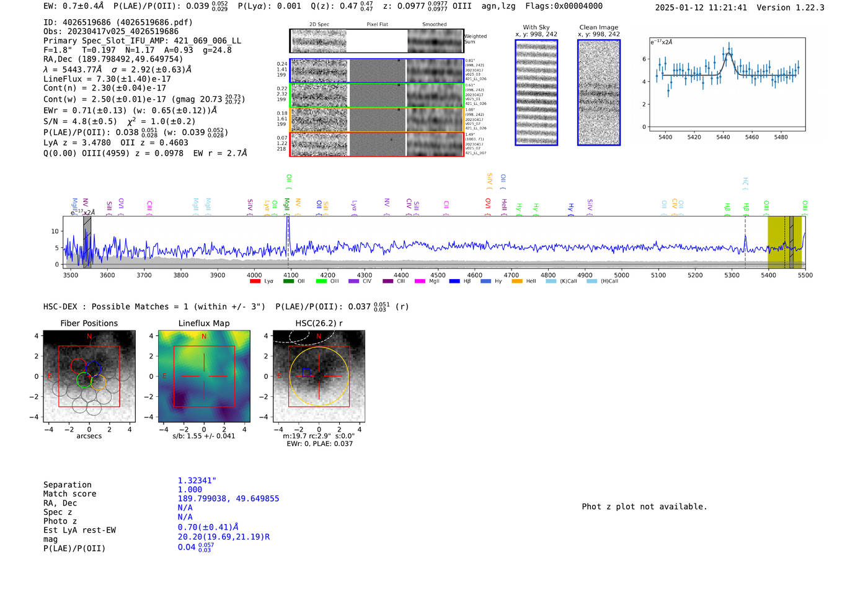Click the MgII magenta legend swatch
The height and width of the screenshot is (591, 868).
click(x=420, y=282)
